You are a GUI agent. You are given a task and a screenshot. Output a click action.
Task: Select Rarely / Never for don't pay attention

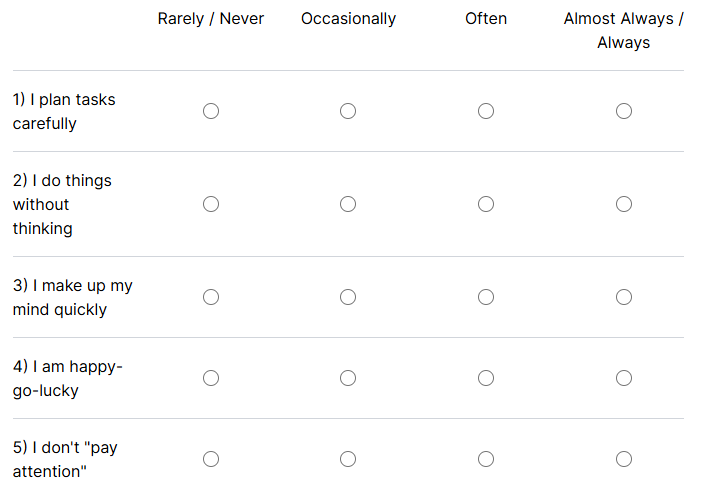[211, 459]
